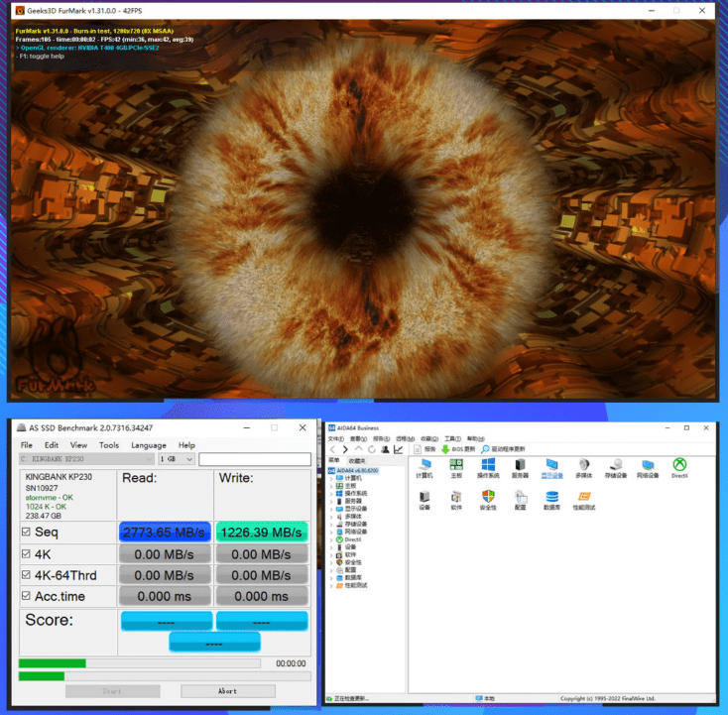
Task: Open the 数据库 database icon
Action: 551,497
